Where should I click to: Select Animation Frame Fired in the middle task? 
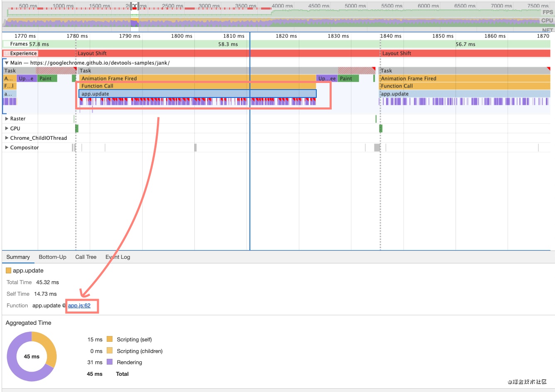[198, 78]
